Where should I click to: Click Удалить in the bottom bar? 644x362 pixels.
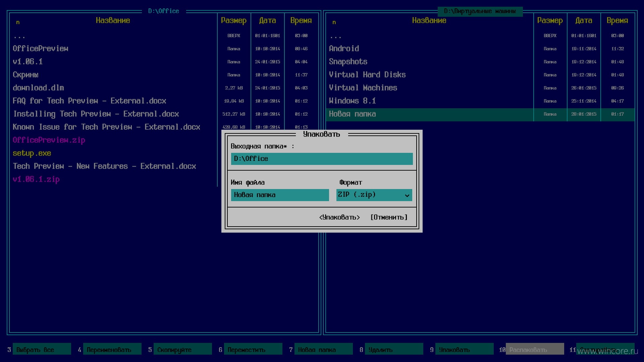[x=394, y=349]
